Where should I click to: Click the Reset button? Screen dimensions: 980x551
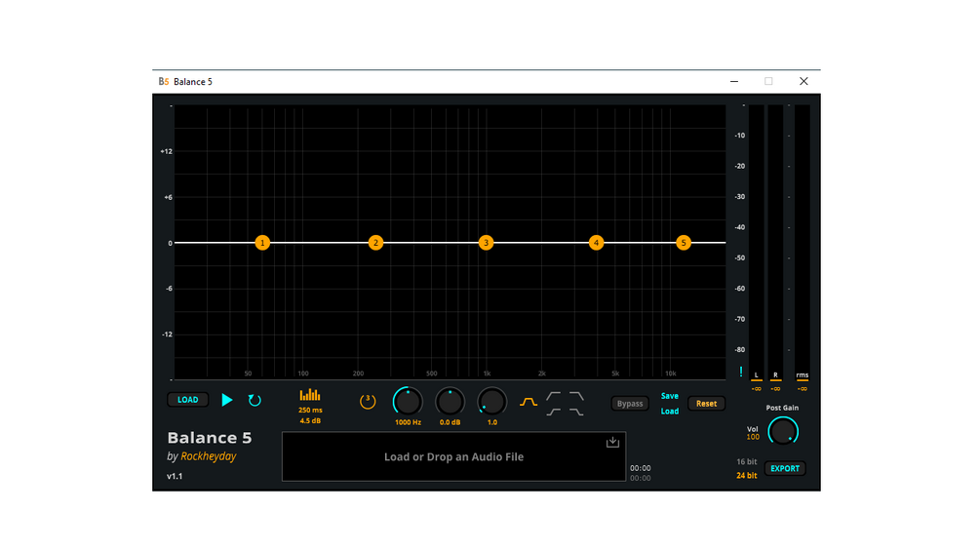(x=706, y=404)
